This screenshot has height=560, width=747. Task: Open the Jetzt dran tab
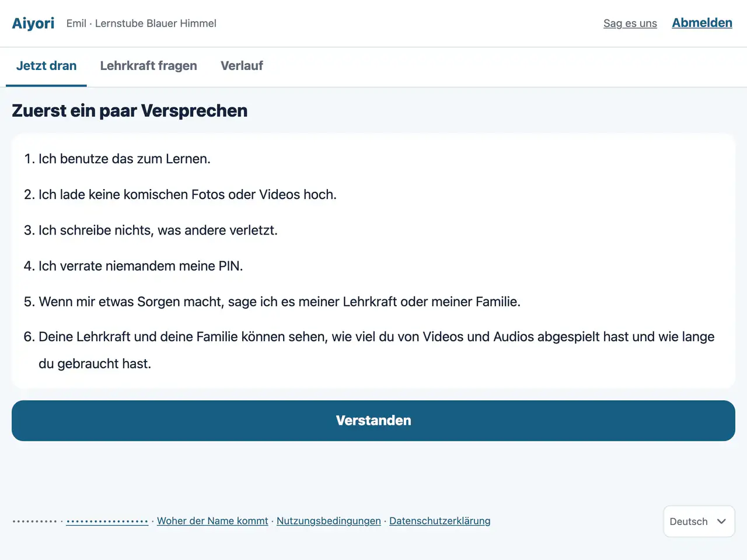(x=46, y=66)
